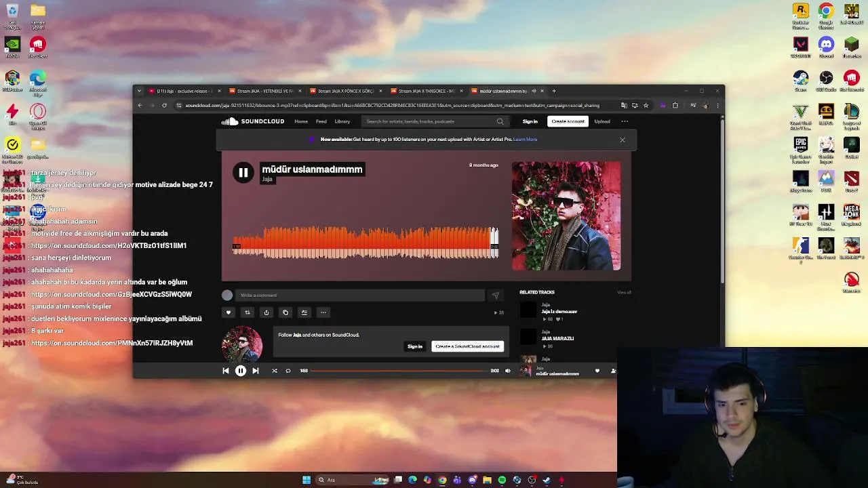View all related tracks
868x488 pixels.
(624, 292)
